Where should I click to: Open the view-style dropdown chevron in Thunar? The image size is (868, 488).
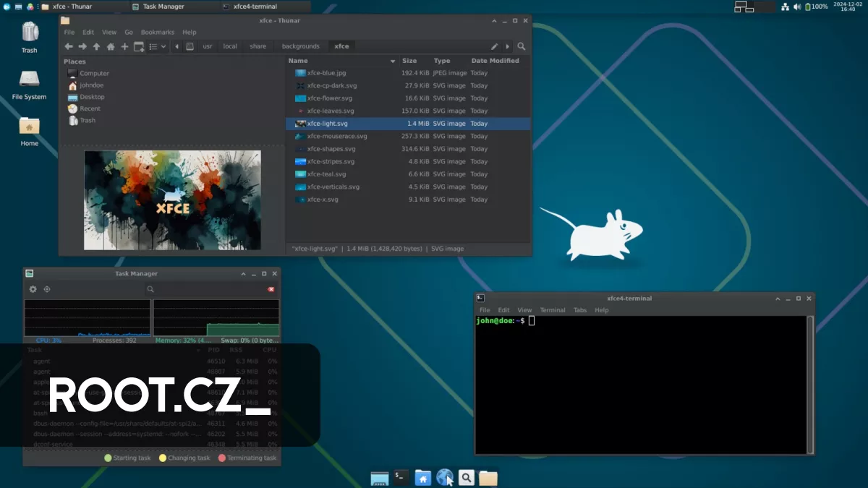click(x=162, y=46)
